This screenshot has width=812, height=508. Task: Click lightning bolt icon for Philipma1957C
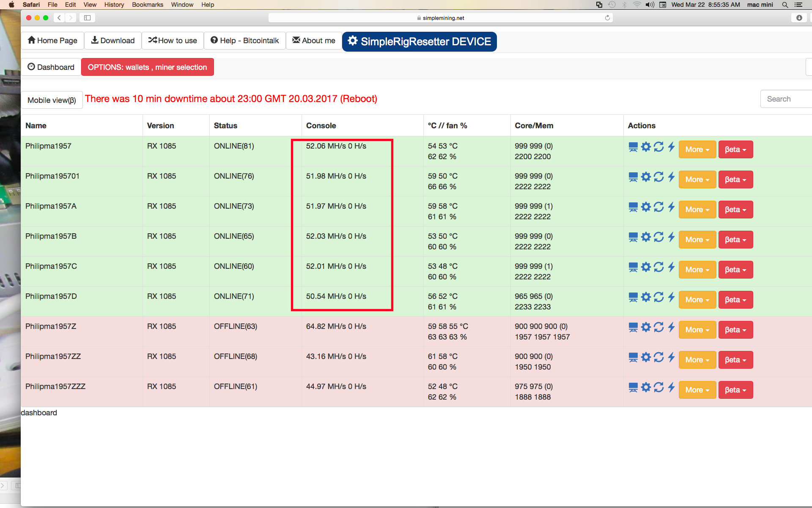point(671,267)
